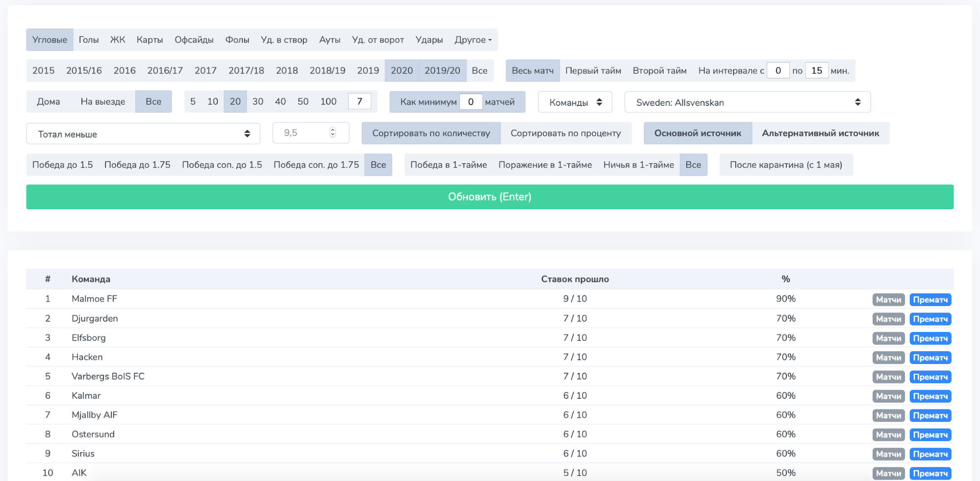
Task: Open the ЖК tab
Action: (118, 40)
